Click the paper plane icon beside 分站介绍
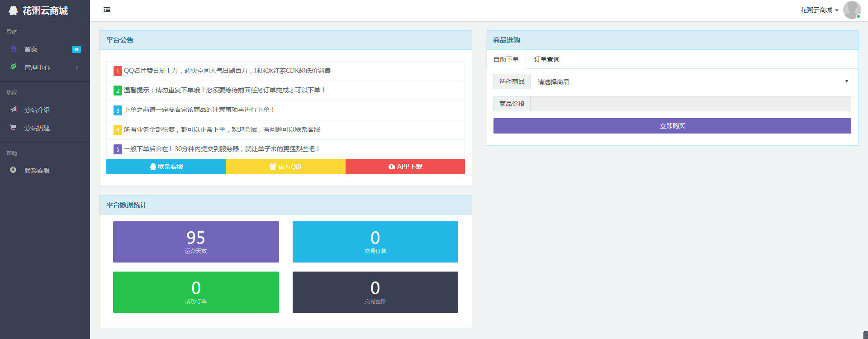The height and width of the screenshot is (339, 868). [13, 110]
